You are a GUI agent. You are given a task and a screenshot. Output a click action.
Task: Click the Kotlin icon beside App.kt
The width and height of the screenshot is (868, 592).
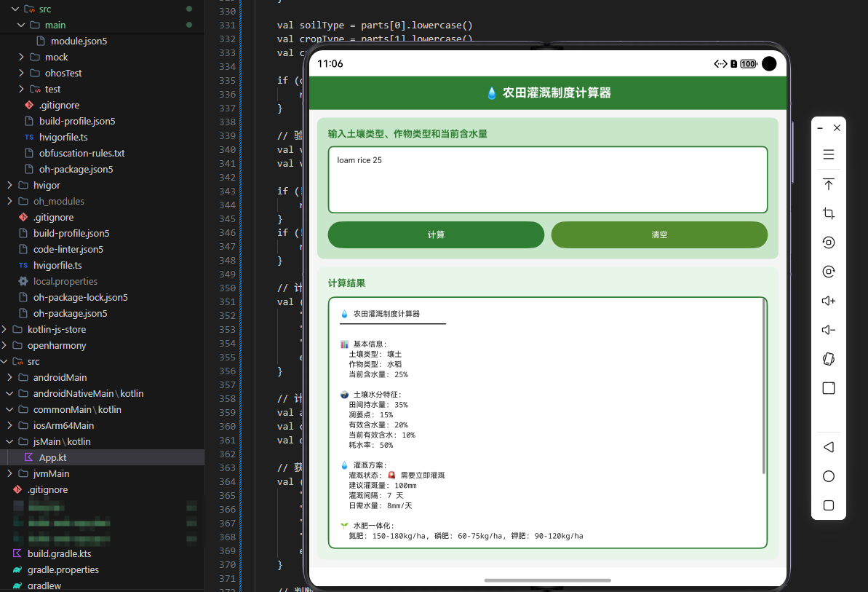pyautogui.click(x=29, y=457)
